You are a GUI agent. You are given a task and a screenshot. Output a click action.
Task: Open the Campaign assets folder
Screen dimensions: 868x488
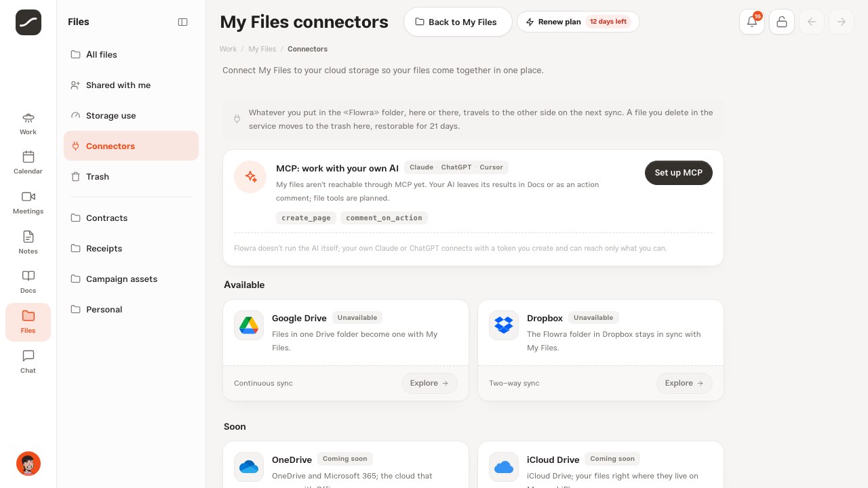point(131,279)
